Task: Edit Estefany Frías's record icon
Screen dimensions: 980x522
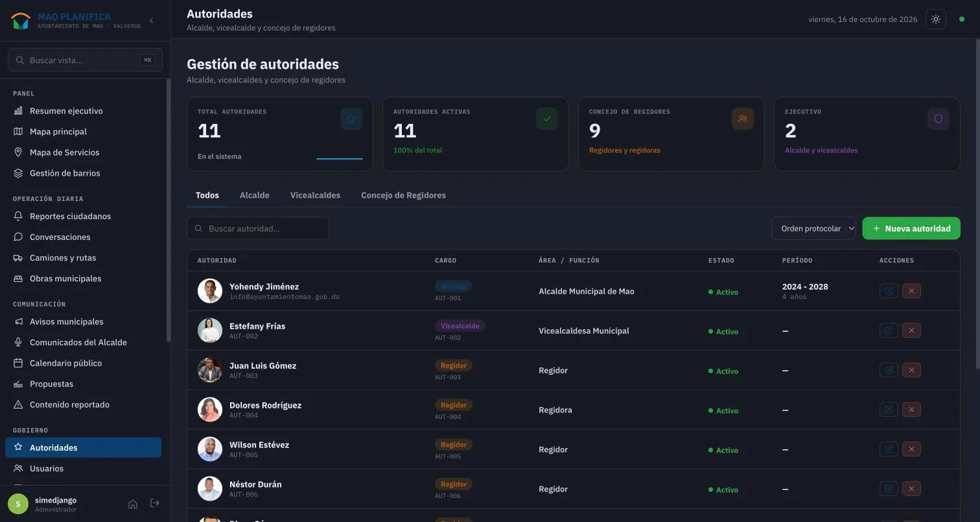Action: click(889, 331)
